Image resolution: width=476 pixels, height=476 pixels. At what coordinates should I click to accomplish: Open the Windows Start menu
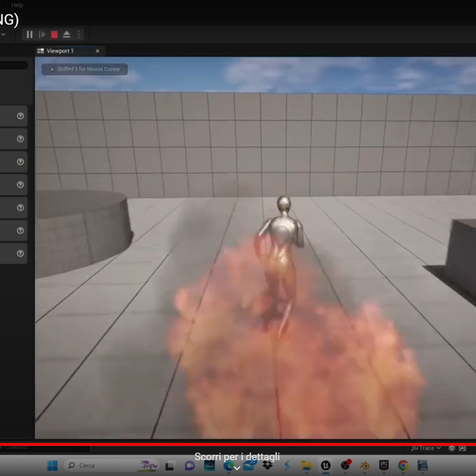point(52,466)
